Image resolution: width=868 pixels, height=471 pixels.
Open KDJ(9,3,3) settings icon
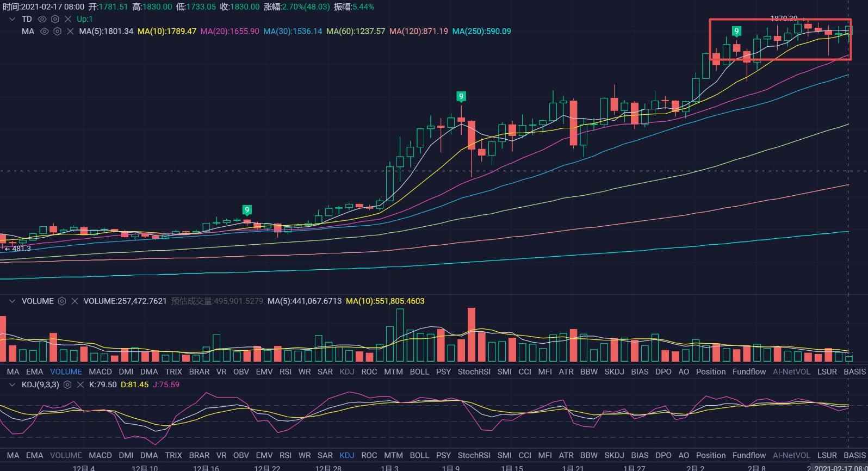point(67,385)
